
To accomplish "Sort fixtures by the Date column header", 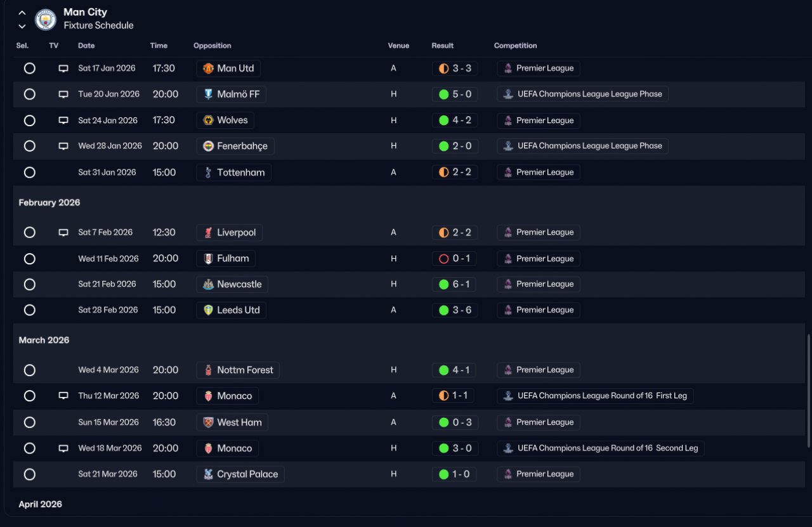I will (86, 46).
